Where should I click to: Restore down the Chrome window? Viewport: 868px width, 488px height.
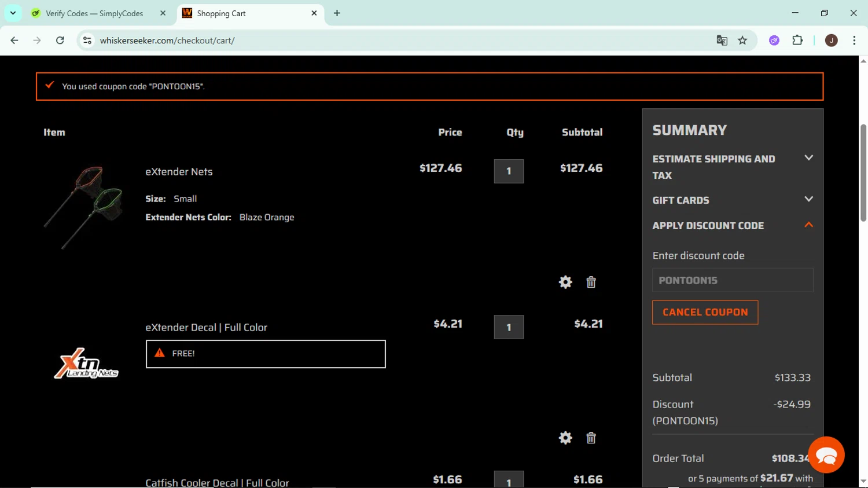point(824,13)
